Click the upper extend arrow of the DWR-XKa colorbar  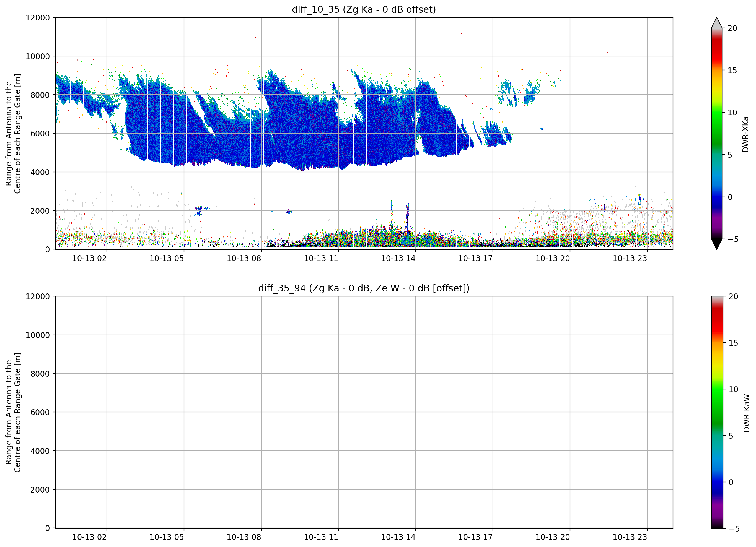pyautogui.click(x=717, y=23)
